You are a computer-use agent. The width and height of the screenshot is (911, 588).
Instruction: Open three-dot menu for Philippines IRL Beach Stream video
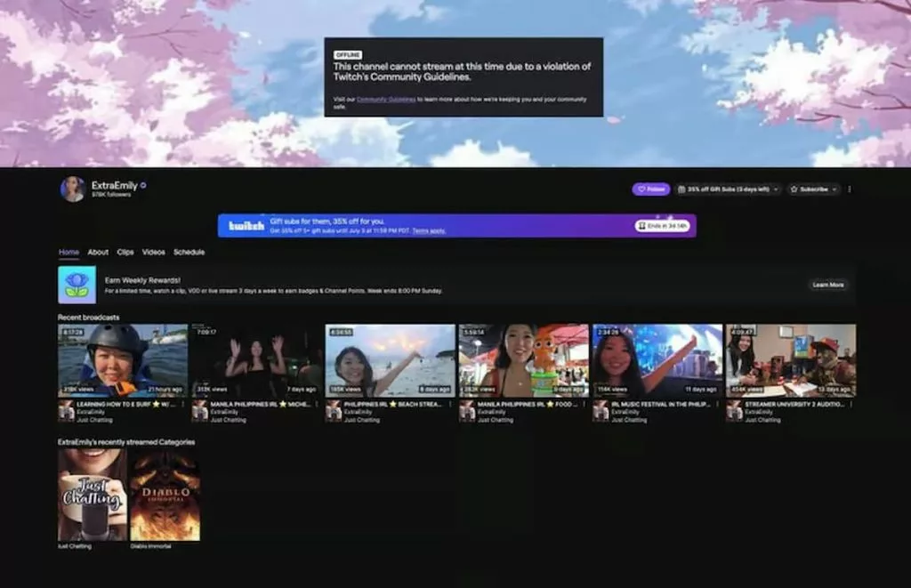[x=450, y=405]
